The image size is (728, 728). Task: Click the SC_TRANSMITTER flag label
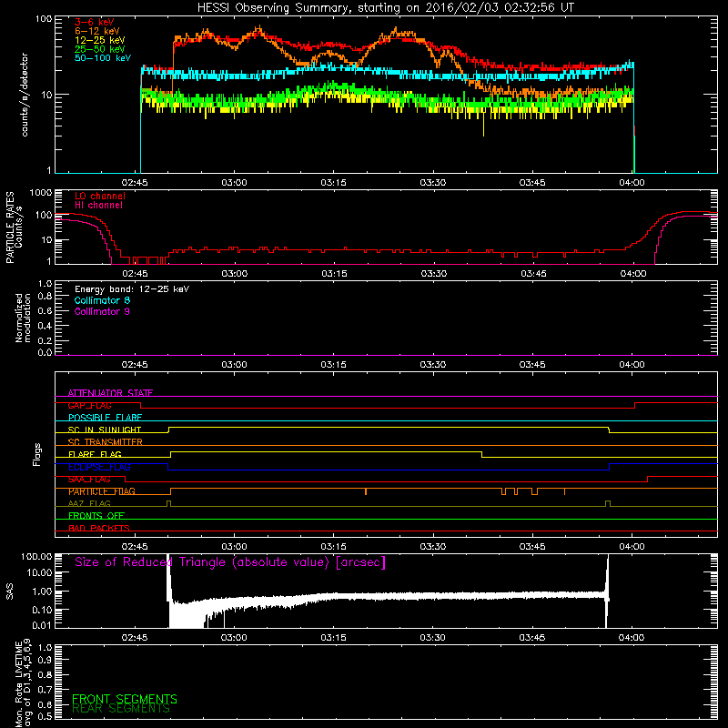pyautogui.click(x=106, y=442)
